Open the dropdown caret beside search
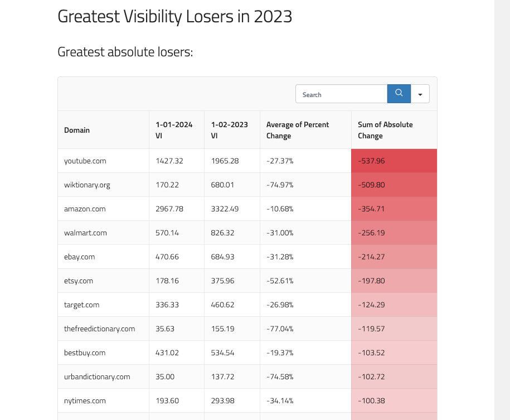Viewport: 510px width, 420px height. click(420, 94)
